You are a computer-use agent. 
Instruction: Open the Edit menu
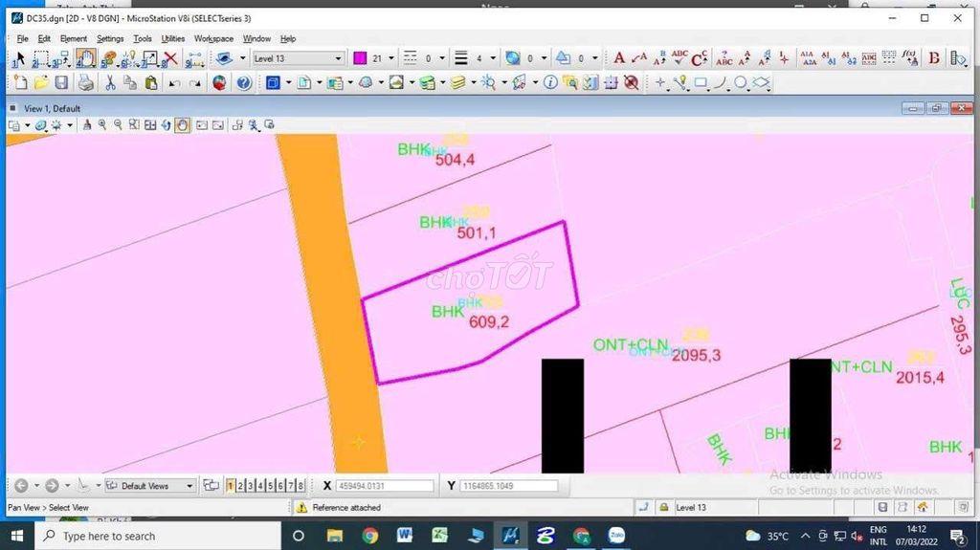click(44, 39)
